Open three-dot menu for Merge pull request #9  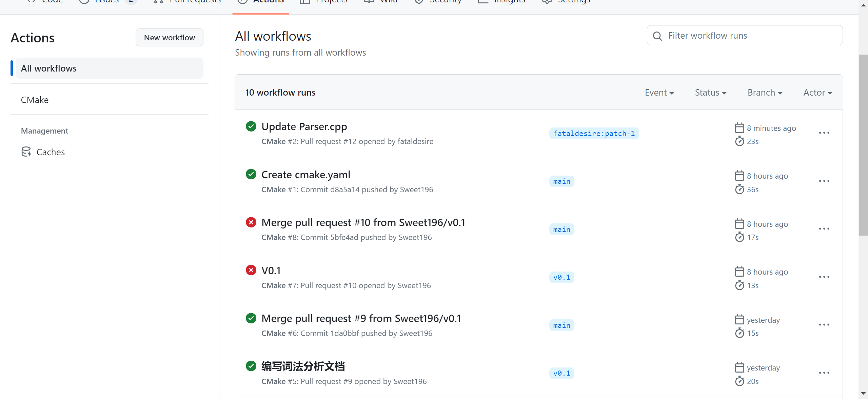pyautogui.click(x=824, y=325)
